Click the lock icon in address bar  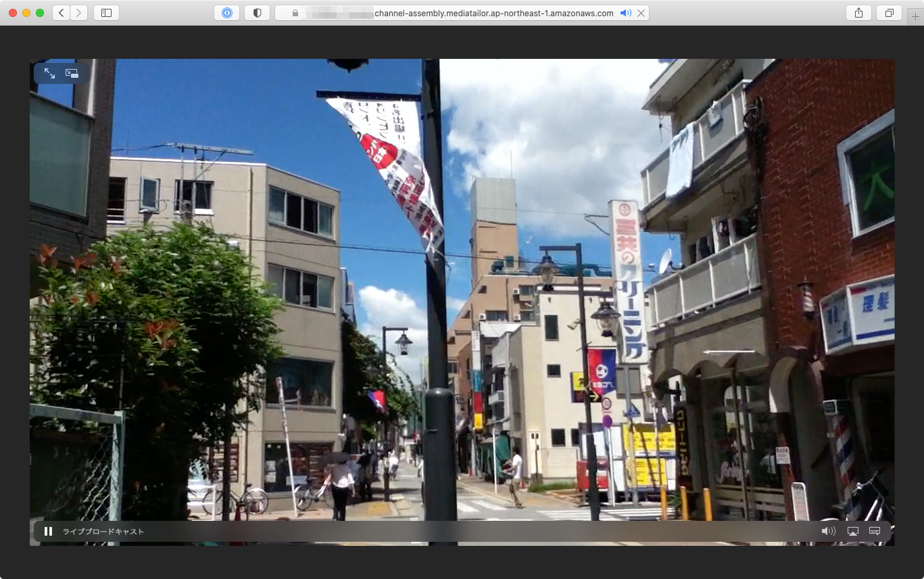[x=295, y=13]
